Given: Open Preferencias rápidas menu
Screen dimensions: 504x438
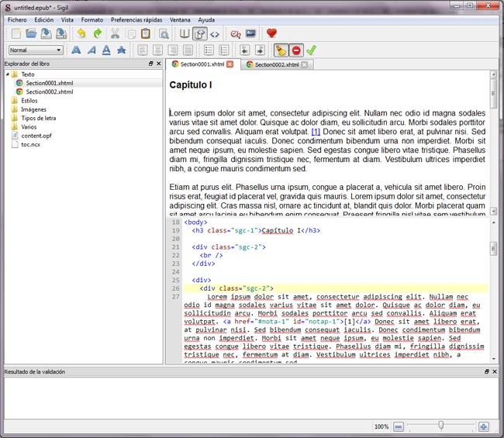Looking at the screenshot, I should pos(136,20).
